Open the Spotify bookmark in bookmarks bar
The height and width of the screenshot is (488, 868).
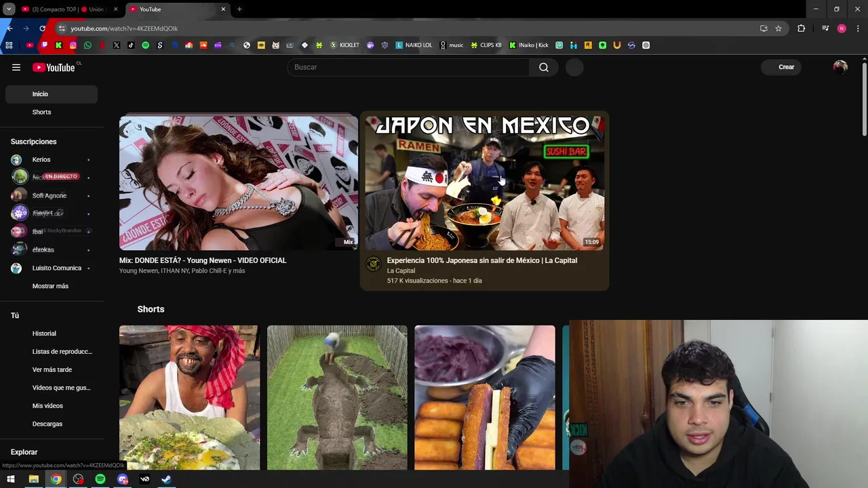[x=145, y=45]
